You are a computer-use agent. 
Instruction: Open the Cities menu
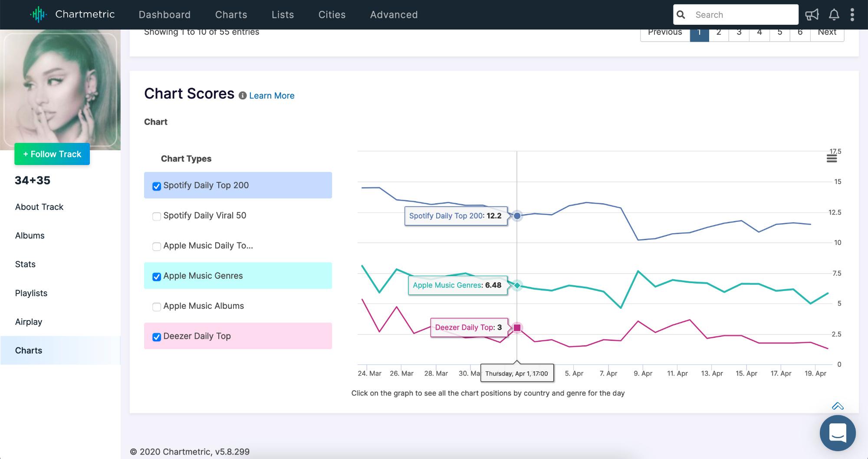(332, 15)
